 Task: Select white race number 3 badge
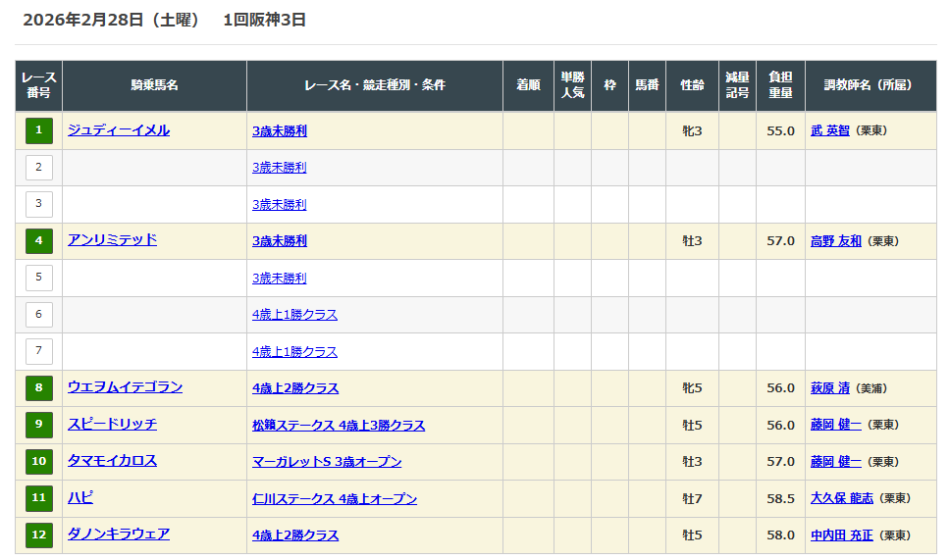(x=39, y=204)
